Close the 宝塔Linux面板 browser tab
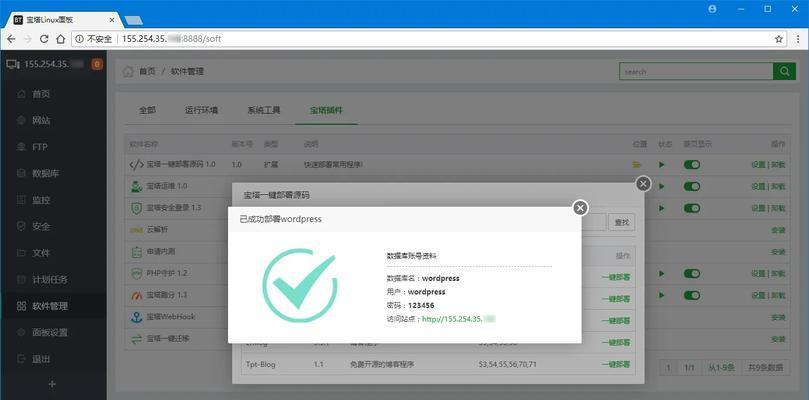Viewport: 809px width, 400px height. click(x=112, y=20)
